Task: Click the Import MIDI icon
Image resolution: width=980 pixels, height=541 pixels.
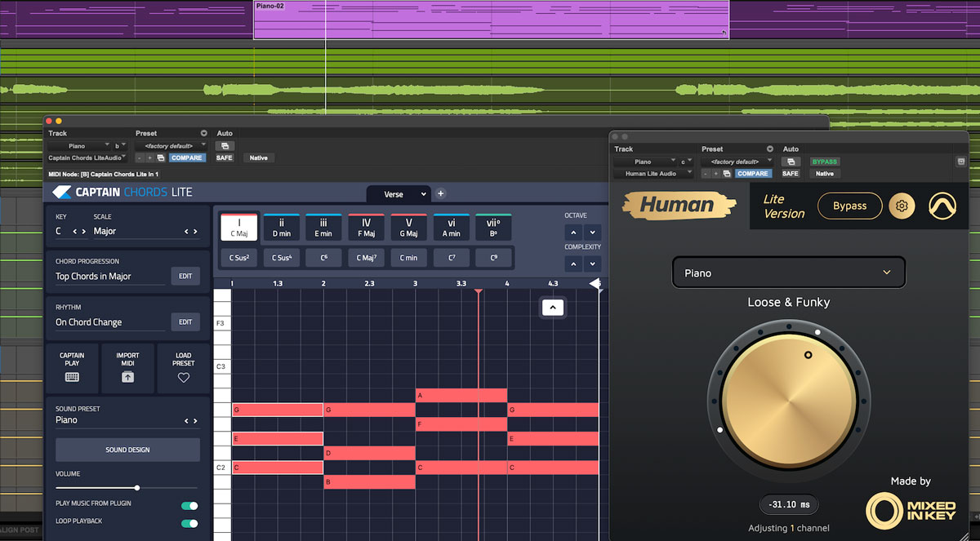Action: [127, 377]
